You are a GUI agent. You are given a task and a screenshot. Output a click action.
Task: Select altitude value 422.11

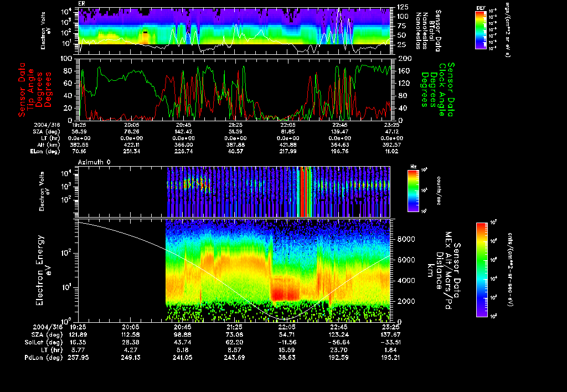131,145
